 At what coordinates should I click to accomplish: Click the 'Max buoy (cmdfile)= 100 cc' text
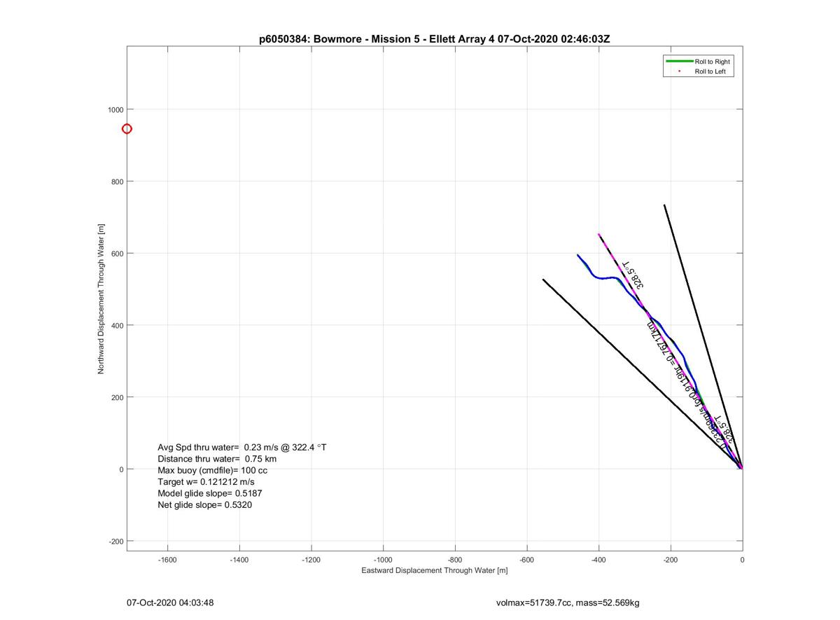click(212, 470)
